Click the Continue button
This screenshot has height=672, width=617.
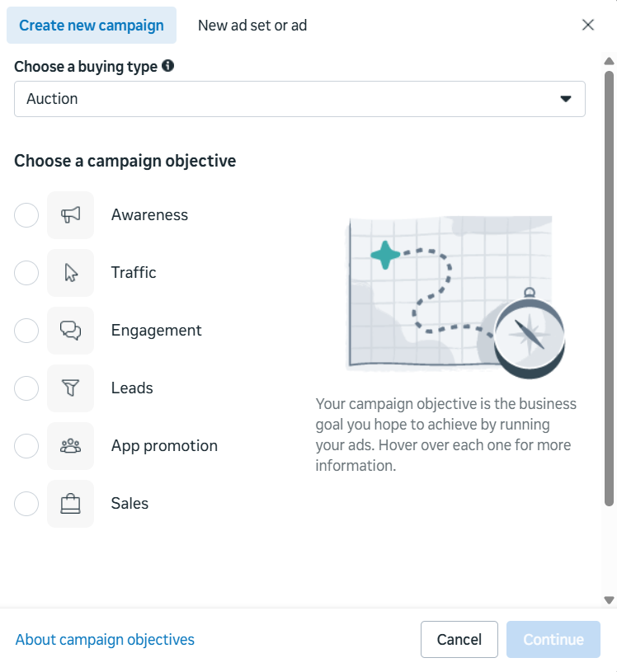[x=553, y=639]
